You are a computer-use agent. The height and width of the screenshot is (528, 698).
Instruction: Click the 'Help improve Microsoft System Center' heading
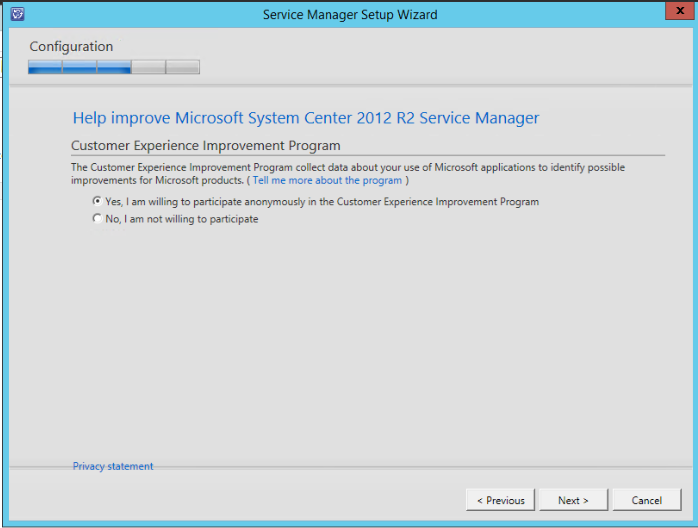coord(306,118)
